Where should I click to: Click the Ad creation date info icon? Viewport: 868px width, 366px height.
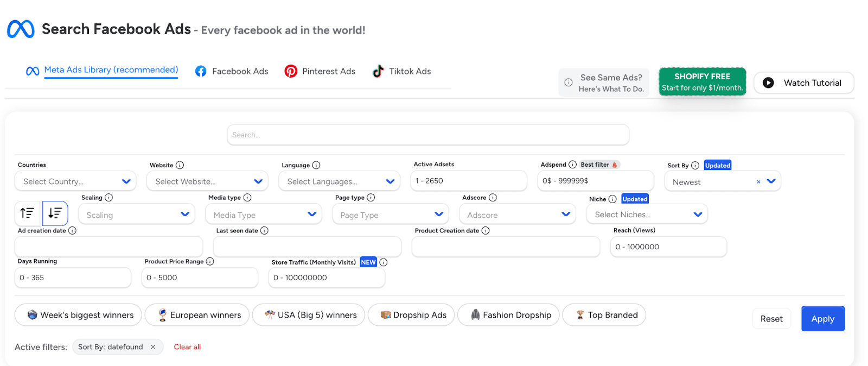point(72,231)
